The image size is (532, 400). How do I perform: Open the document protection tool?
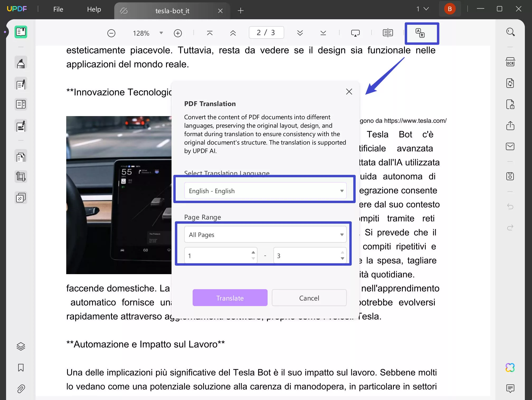[x=511, y=104]
